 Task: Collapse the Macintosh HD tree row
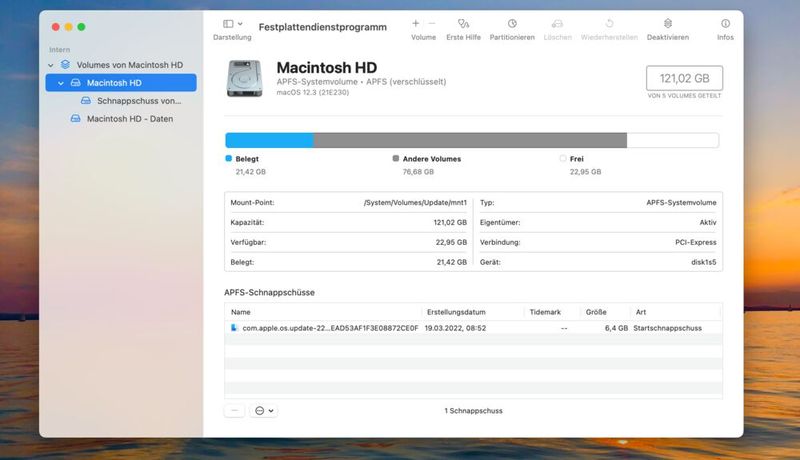(61, 83)
